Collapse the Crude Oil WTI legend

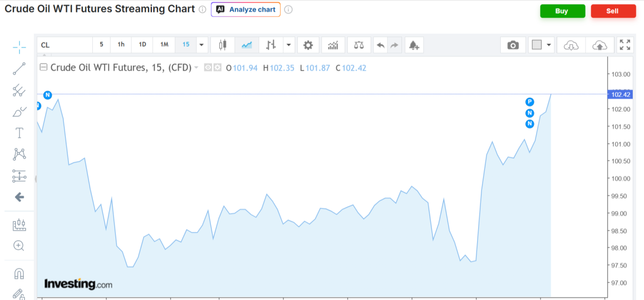tap(44, 68)
